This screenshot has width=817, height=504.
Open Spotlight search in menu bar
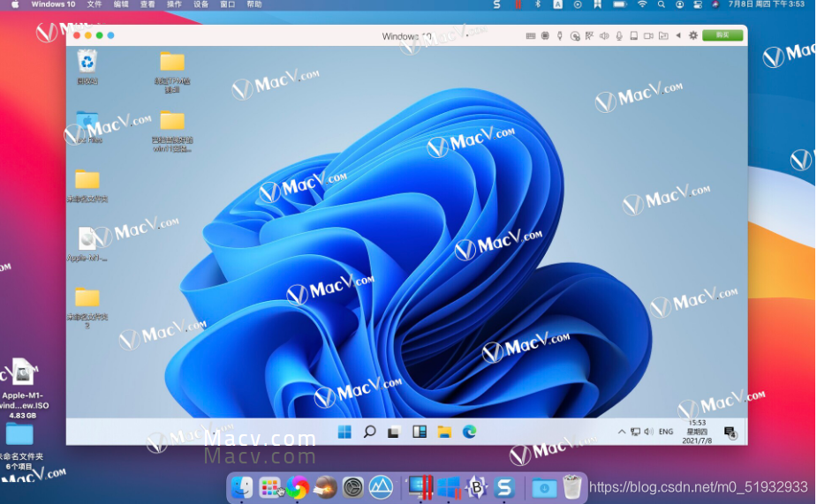point(662,4)
